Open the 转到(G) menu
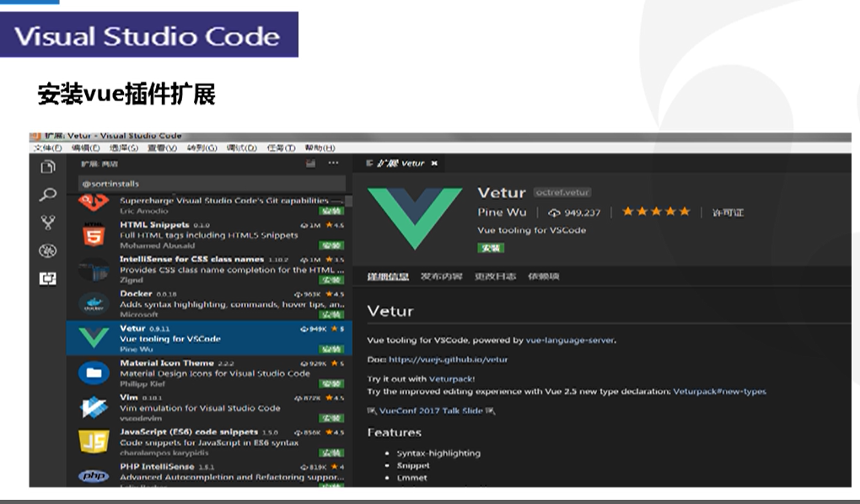The height and width of the screenshot is (504, 860). click(x=202, y=148)
